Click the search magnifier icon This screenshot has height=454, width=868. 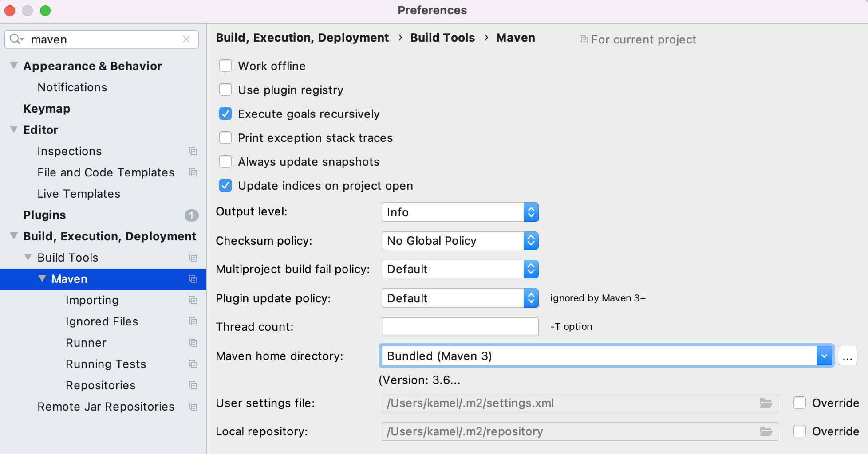[16, 39]
